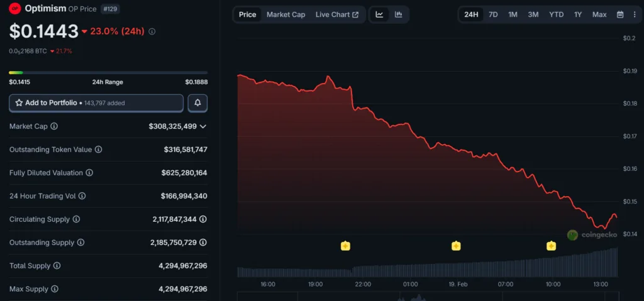Open the Fully Diluted Valuation info icon

tap(89, 173)
